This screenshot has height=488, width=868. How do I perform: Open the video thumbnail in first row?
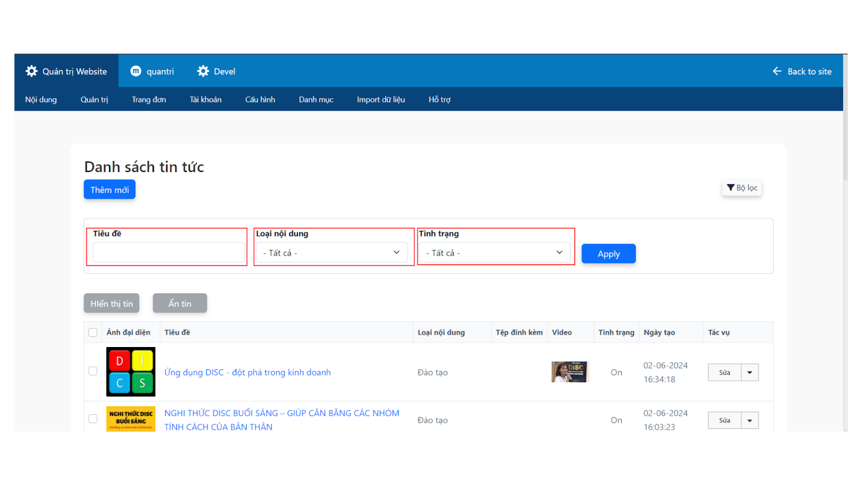[569, 372]
